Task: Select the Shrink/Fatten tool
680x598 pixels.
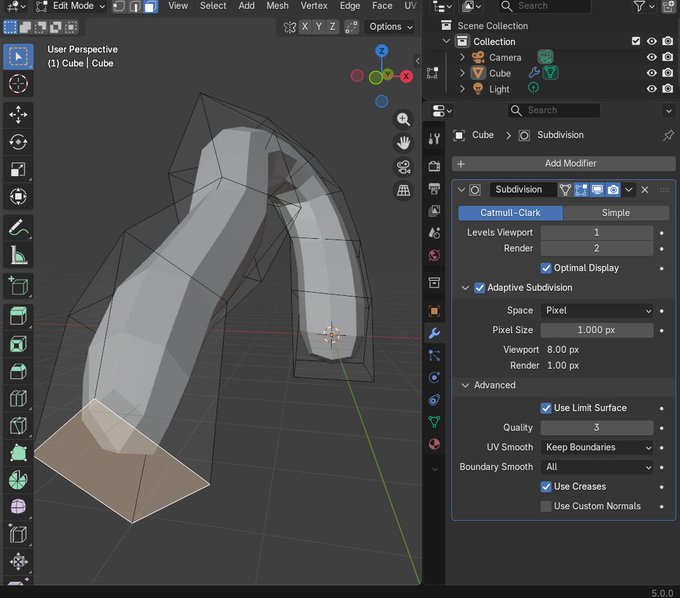Action: tap(18, 562)
